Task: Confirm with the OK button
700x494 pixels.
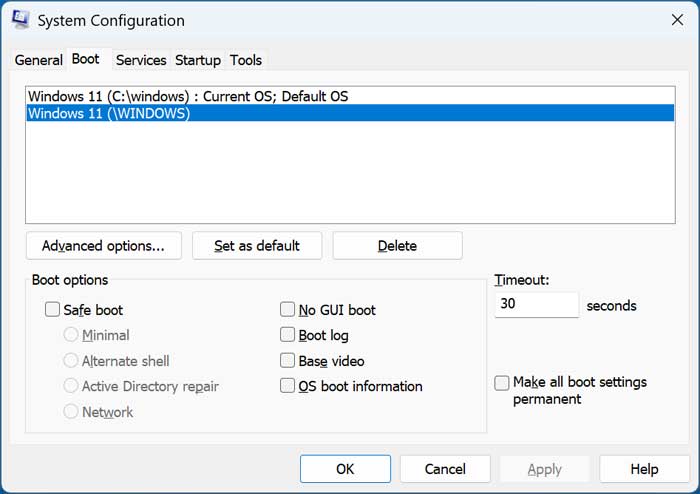Action: click(x=346, y=469)
